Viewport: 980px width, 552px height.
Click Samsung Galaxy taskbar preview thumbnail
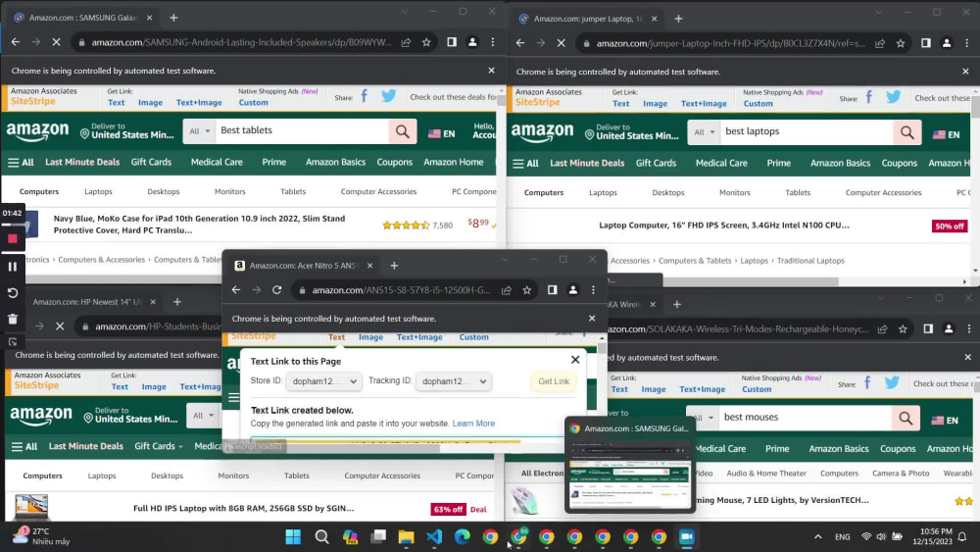click(x=630, y=476)
